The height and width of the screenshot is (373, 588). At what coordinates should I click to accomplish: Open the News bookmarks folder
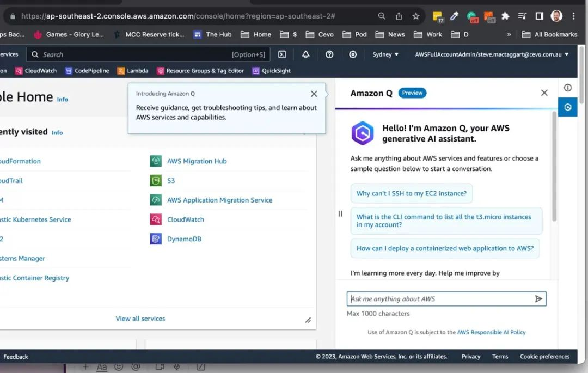[x=390, y=34]
